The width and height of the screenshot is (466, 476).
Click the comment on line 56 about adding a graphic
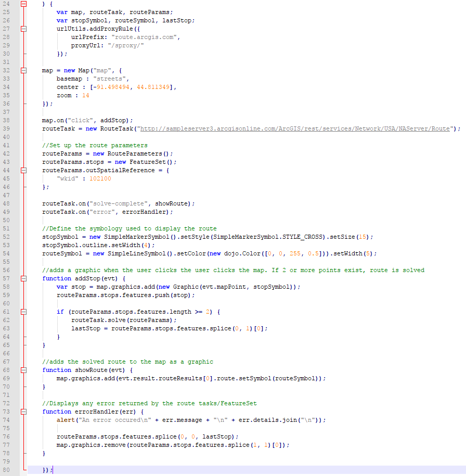tap(233, 270)
